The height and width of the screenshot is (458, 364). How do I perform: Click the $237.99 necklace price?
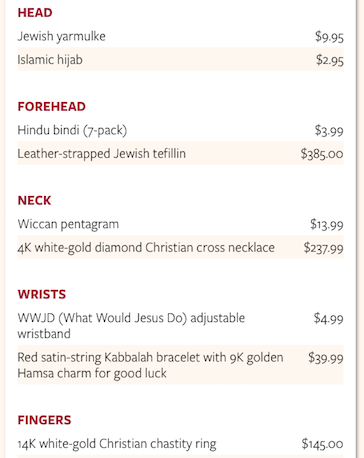[x=323, y=248]
